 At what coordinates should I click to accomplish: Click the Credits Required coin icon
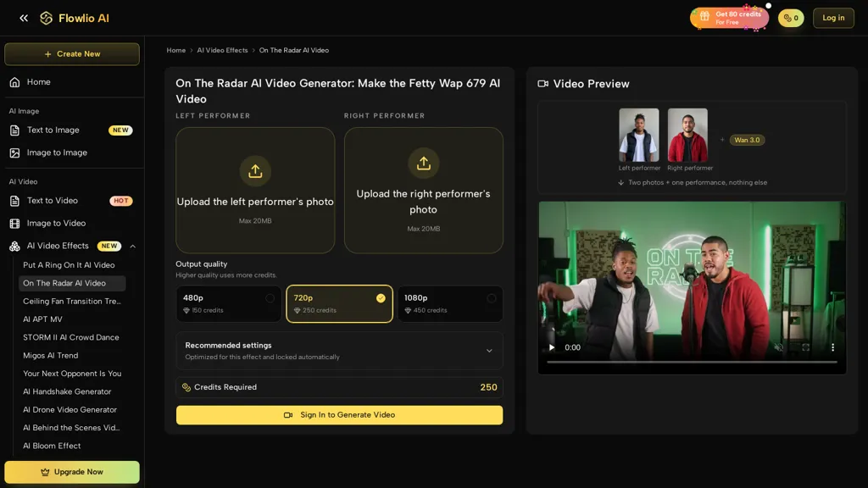pyautogui.click(x=186, y=387)
